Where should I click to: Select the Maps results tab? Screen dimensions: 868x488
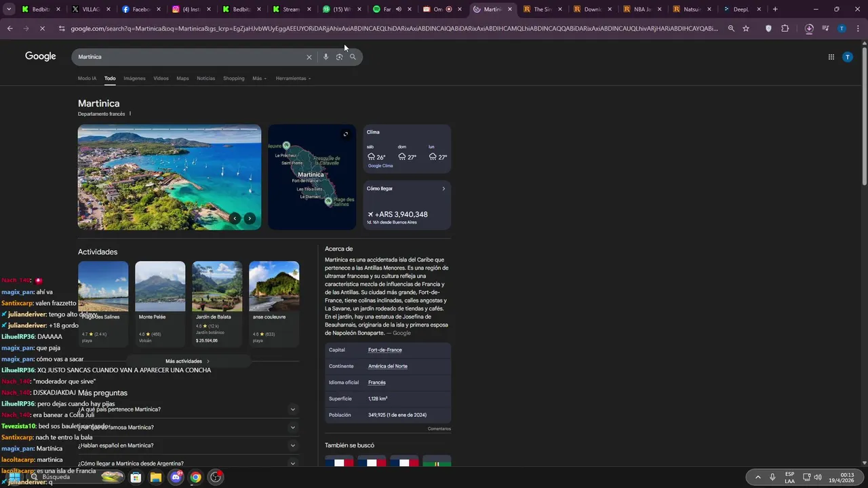182,78
